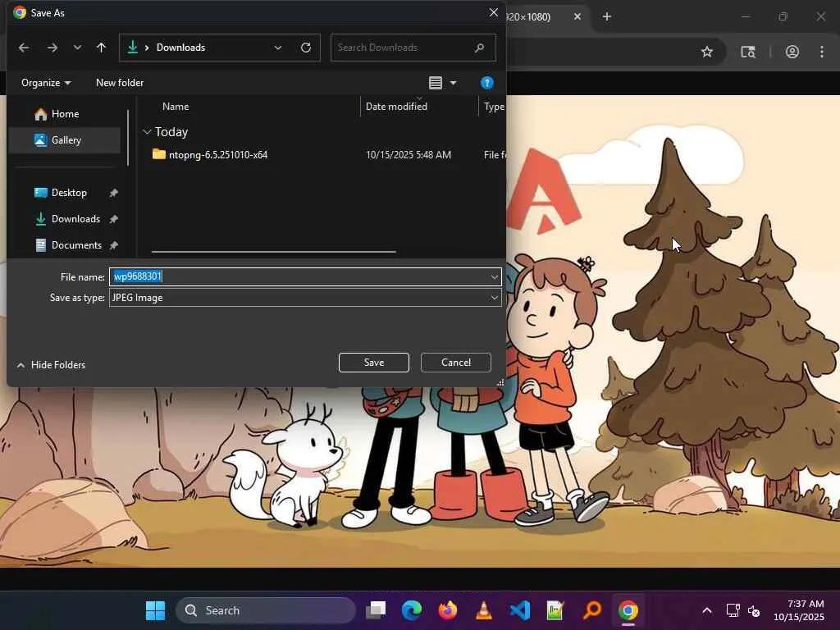Open a new Chrome tab
This screenshot has height=630, width=840.
pos(606,16)
